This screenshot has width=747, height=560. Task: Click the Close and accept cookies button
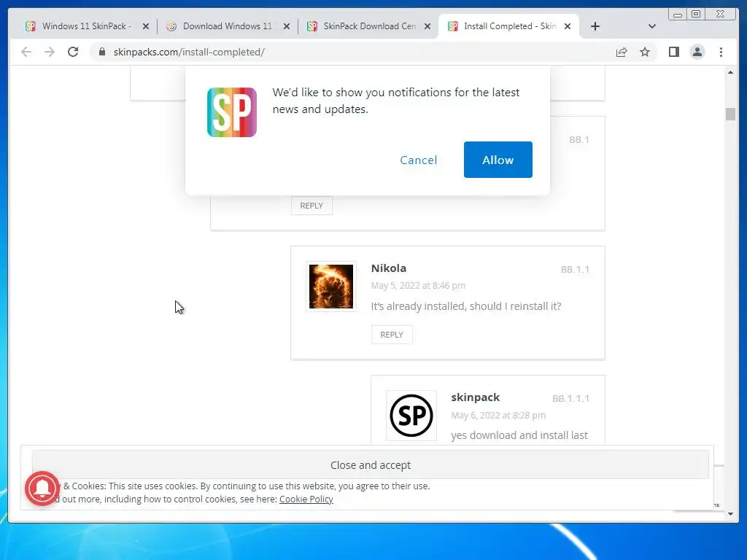[371, 464]
